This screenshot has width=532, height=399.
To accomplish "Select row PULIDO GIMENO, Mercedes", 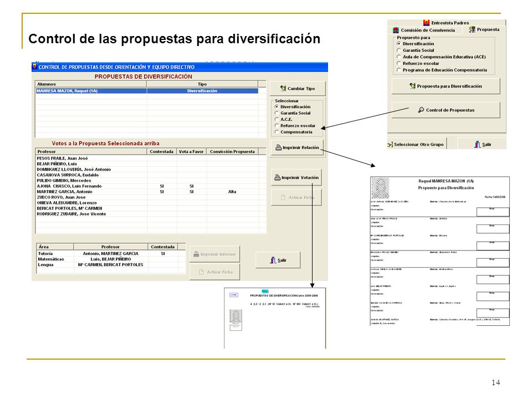I will point(151,181).
